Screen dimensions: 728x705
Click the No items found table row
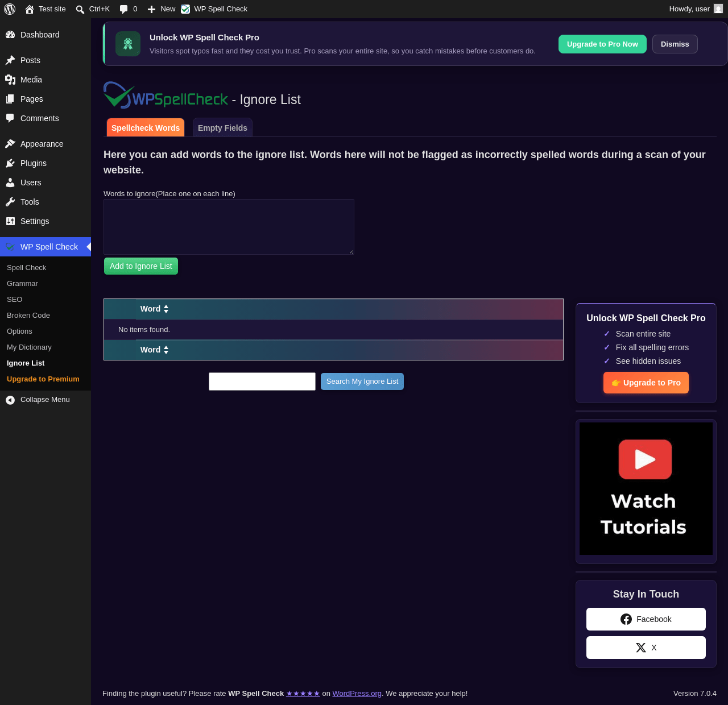click(333, 330)
